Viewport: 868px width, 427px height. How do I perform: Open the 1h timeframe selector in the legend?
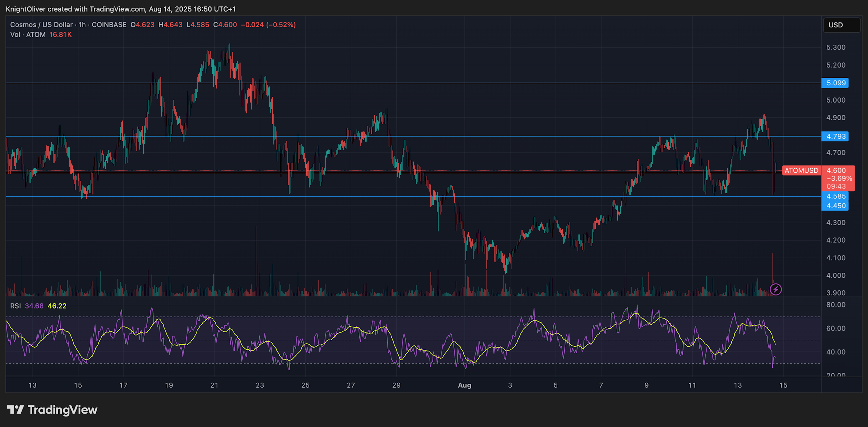82,25
